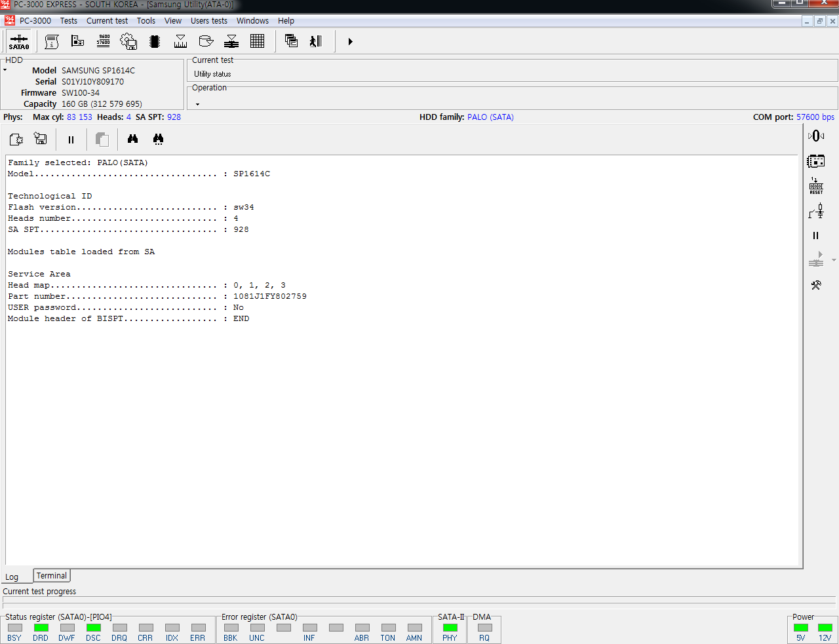
Task: Open the PC-3000 menu
Action: (x=35, y=21)
